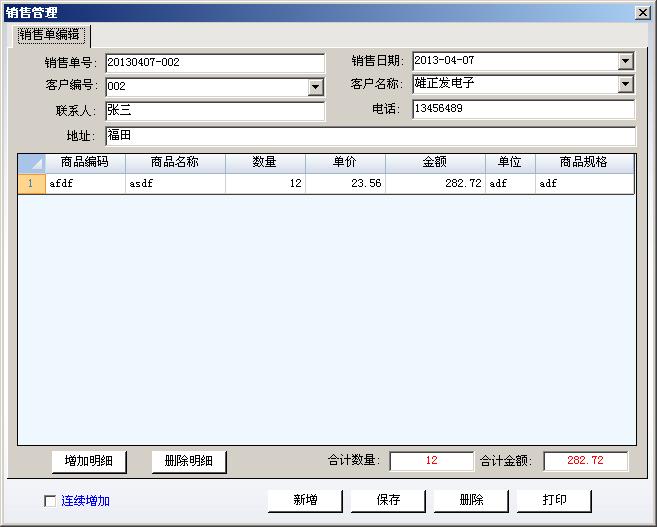Enable the 连续增加 checkbox

[x=50, y=501]
